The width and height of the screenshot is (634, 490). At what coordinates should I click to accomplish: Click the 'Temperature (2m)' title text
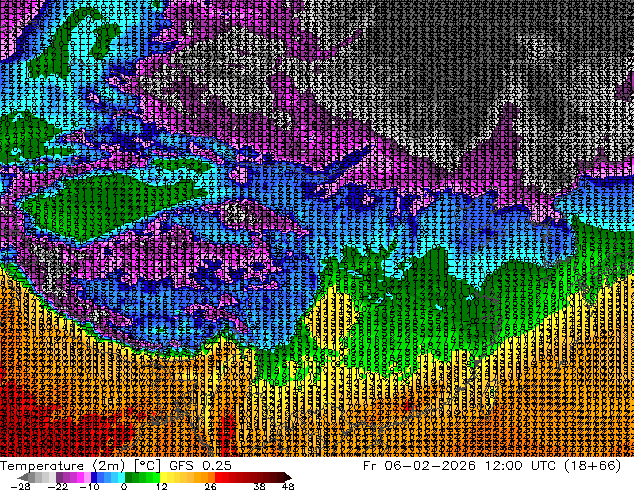63,466
